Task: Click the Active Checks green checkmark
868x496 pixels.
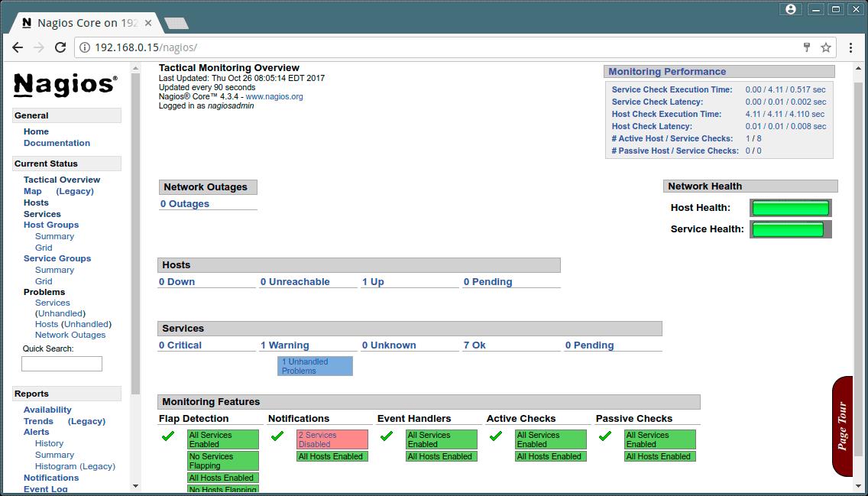Action: coord(497,437)
